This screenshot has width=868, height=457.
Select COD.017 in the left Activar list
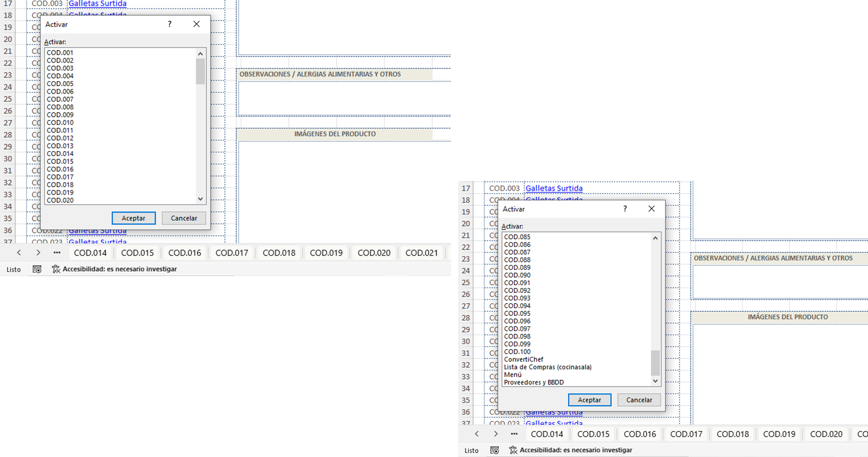click(60, 177)
